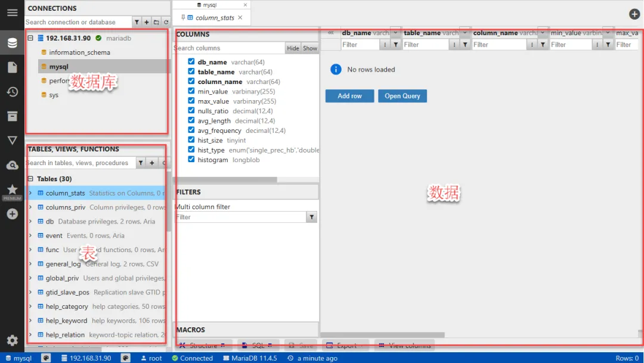Open the archive sidebar icon
This screenshot has width=644, height=363.
coord(13,116)
